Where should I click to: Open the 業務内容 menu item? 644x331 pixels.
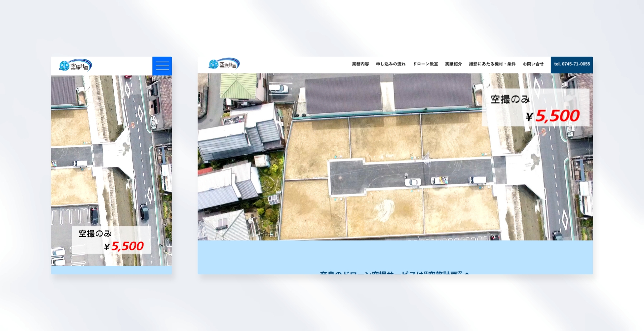pyautogui.click(x=360, y=64)
